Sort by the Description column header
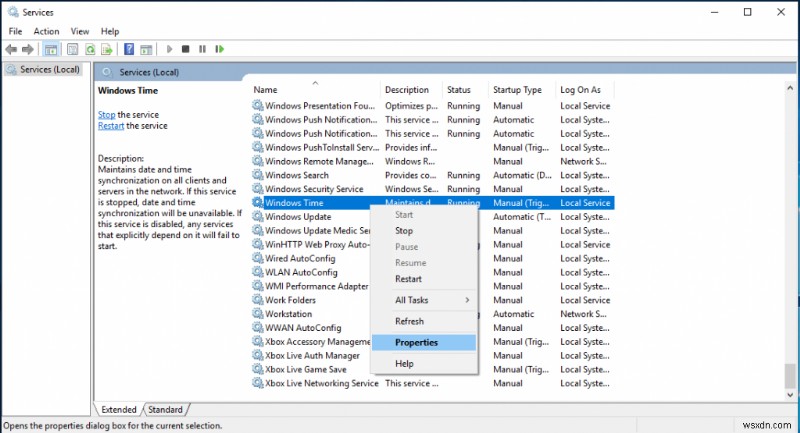The image size is (800, 433). [x=411, y=90]
